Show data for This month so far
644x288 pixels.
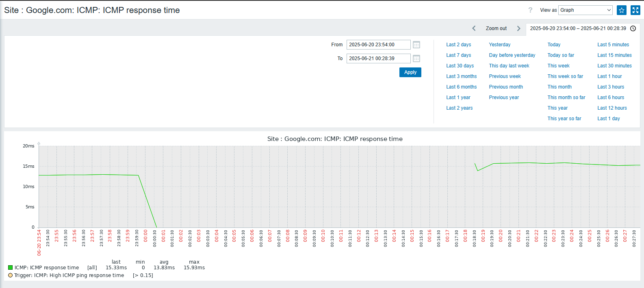[x=566, y=97]
